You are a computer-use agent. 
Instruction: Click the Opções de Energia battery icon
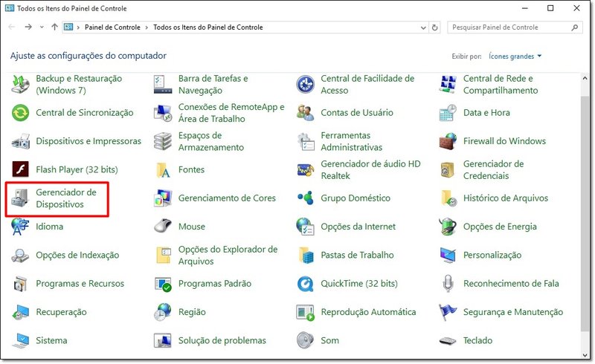click(x=448, y=227)
